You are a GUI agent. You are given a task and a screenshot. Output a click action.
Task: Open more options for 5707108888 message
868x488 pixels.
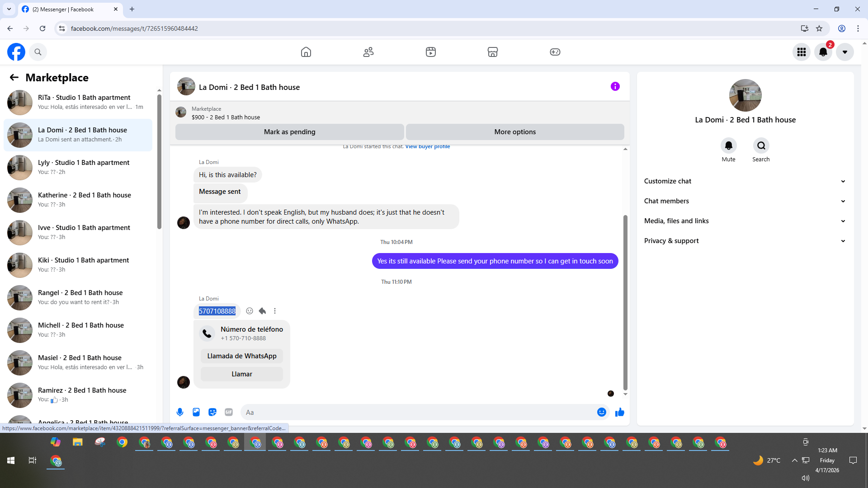275,311
